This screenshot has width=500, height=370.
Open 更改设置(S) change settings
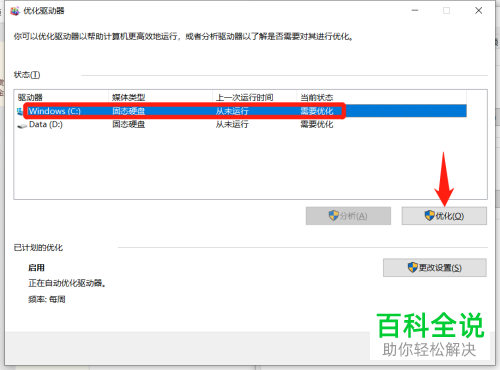click(x=435, y=267)
